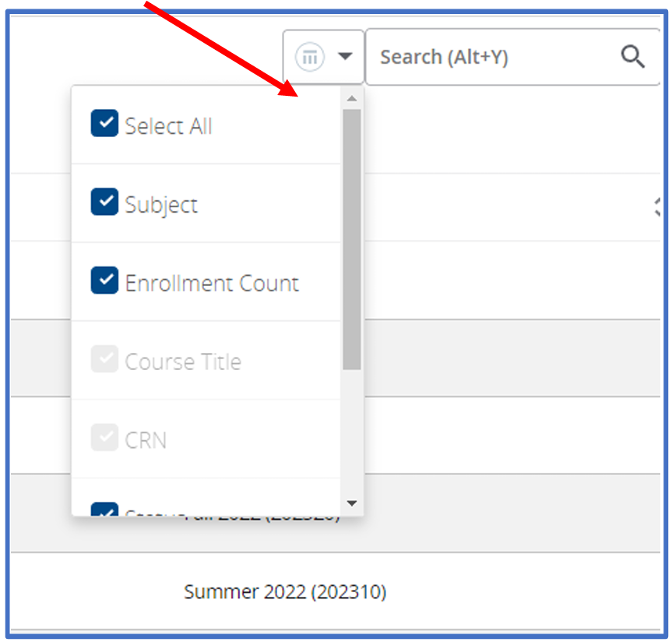Click the 'Course Title' label text

pyautogui.click(x=183, y=362)
